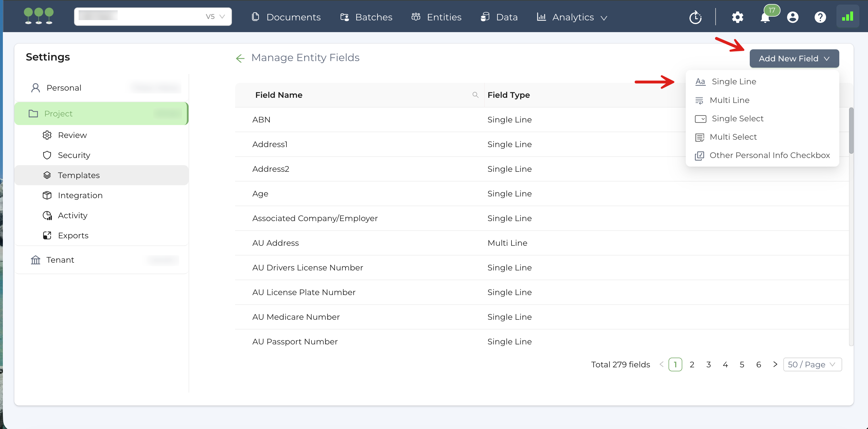Go to page 3 of fields
Image resolution: width=868 pixels, height=429 pixels.
tap(708, 364)
